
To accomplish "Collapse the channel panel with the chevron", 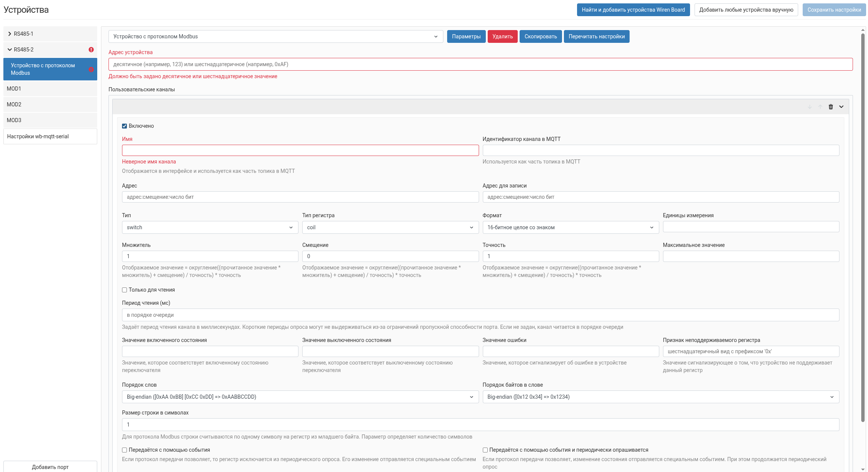I will pos(841,107).
